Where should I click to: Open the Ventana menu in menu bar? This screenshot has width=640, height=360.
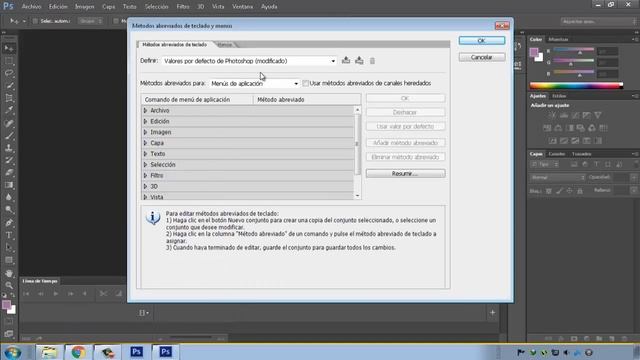[x=242, y=7]
